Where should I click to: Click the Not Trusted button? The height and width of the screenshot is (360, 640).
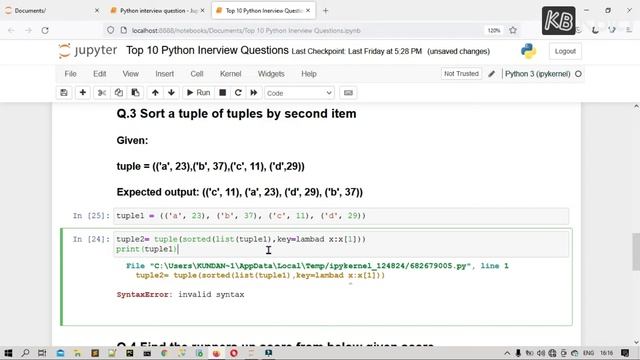tap(461, 73)
